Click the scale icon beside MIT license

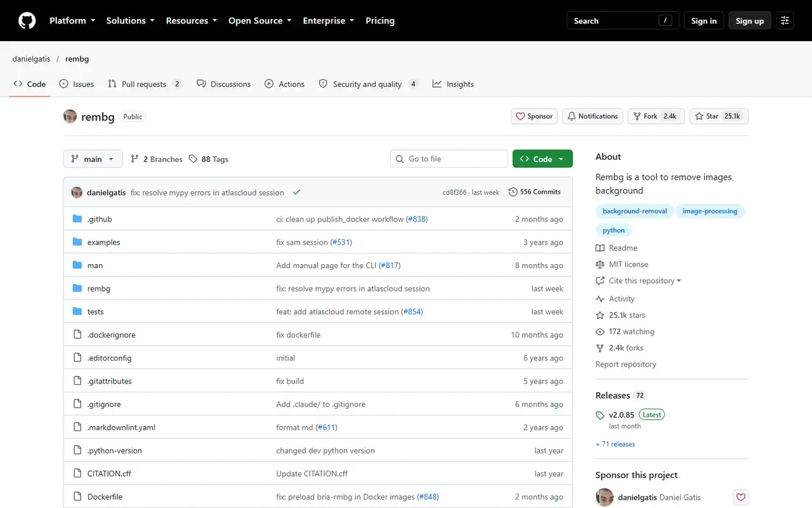(600, 265)
